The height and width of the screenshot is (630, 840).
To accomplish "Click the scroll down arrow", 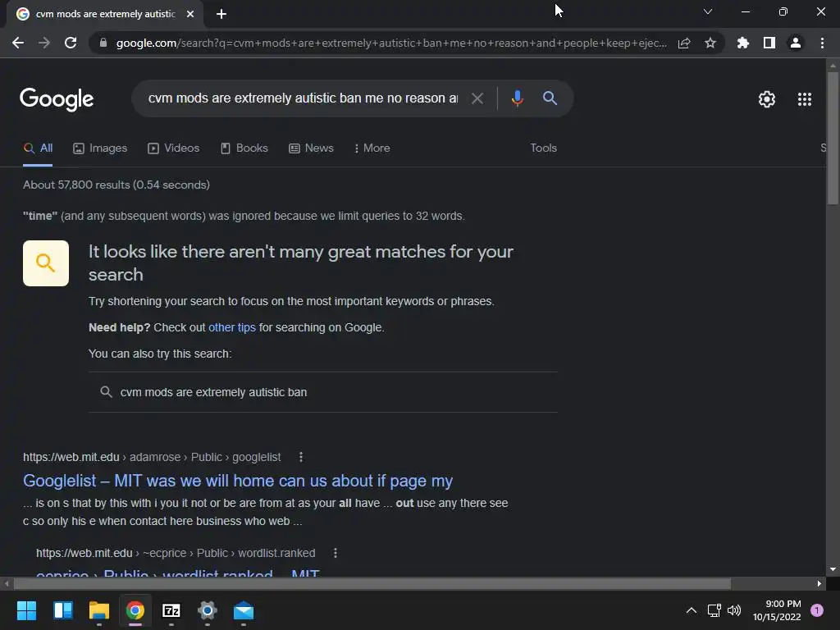I will pos(833,569).
